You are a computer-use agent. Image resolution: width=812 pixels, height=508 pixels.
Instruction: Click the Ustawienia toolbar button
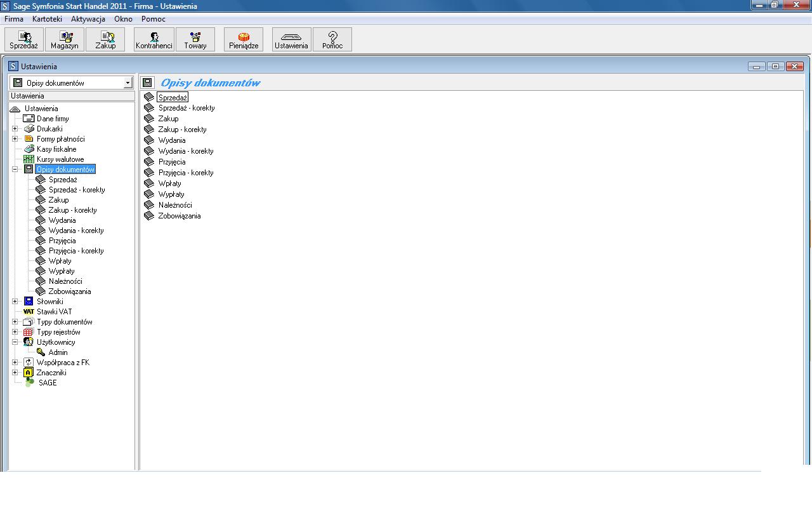(x=291, y=39)
